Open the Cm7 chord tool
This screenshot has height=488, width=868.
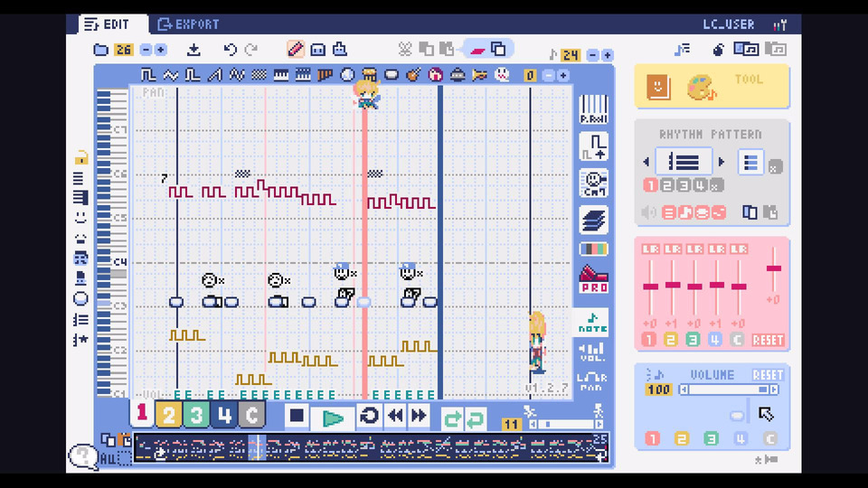tap(593, 183)
